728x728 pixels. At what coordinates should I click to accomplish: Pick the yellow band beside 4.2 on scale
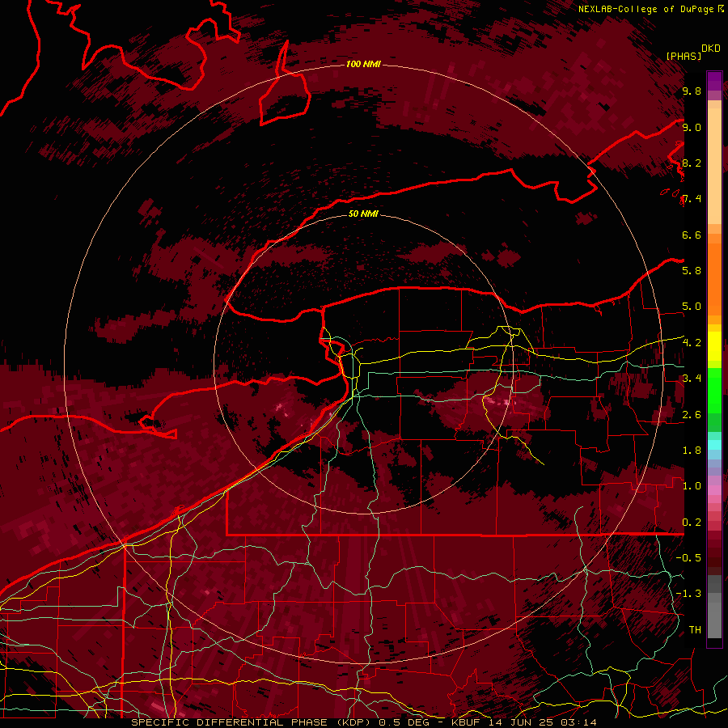click(714, 346)
